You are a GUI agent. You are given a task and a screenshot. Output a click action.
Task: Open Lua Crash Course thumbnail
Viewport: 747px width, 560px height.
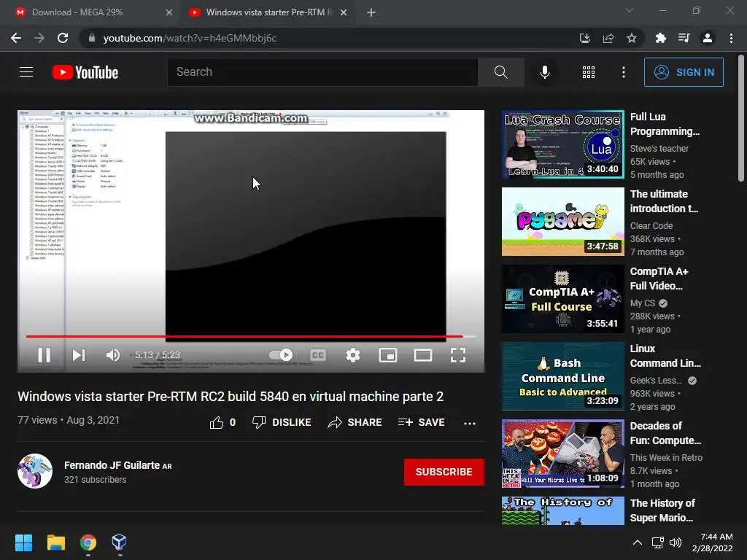coord(562,144)
